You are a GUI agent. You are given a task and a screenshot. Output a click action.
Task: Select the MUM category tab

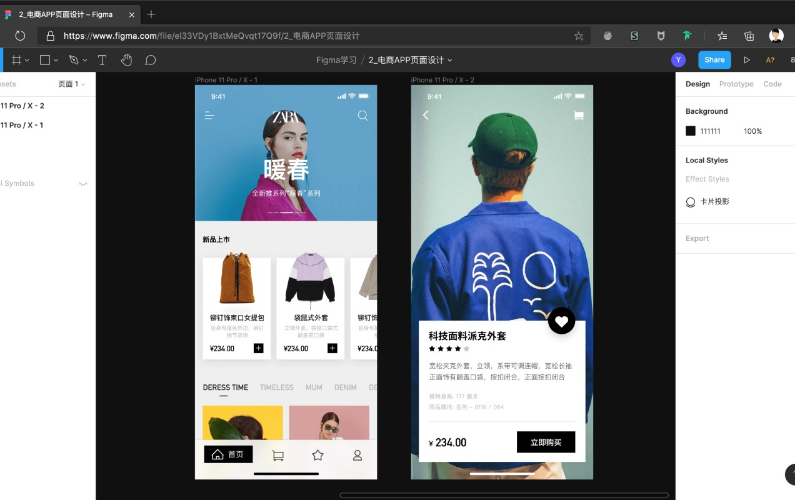(314, 387)
